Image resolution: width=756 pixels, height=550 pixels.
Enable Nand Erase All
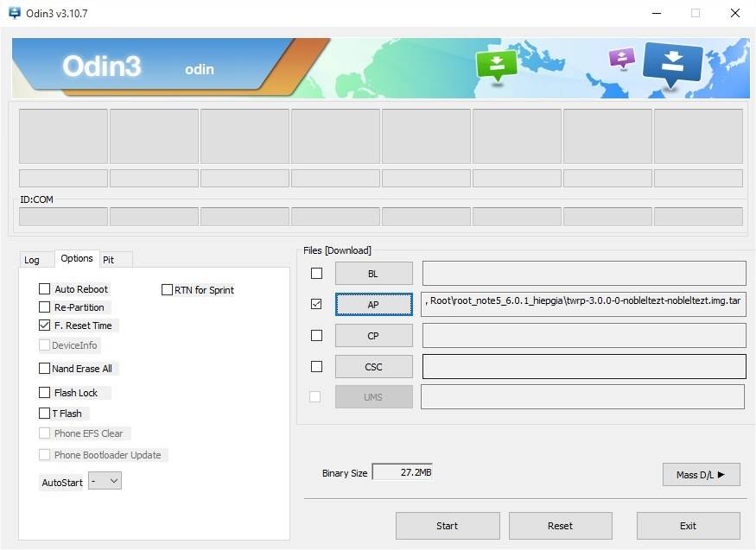[45, 369]
